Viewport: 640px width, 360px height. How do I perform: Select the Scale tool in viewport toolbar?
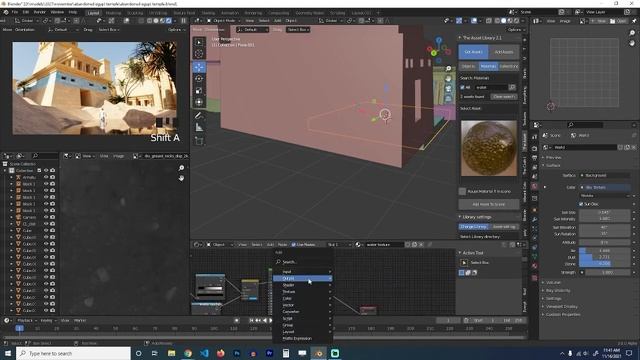click(199, 91)
